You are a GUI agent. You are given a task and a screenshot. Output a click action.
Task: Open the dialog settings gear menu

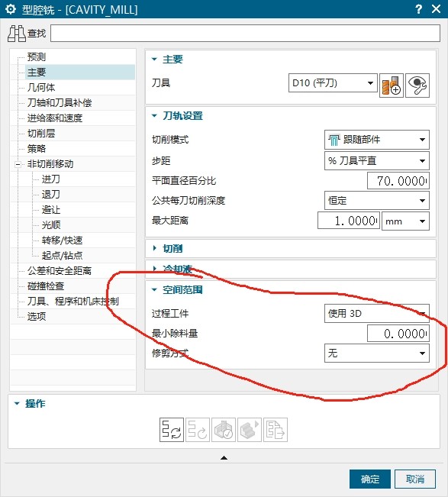coord(11,9)
